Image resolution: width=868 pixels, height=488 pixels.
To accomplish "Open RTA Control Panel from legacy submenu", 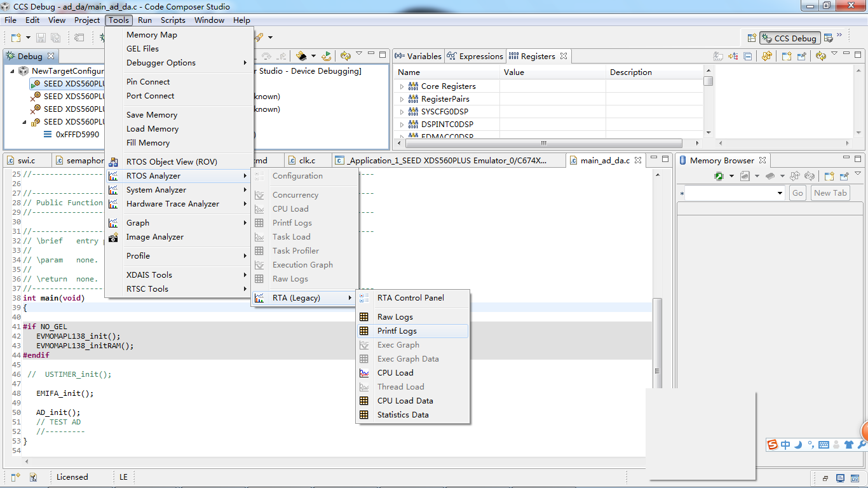I will click(410, 298).
